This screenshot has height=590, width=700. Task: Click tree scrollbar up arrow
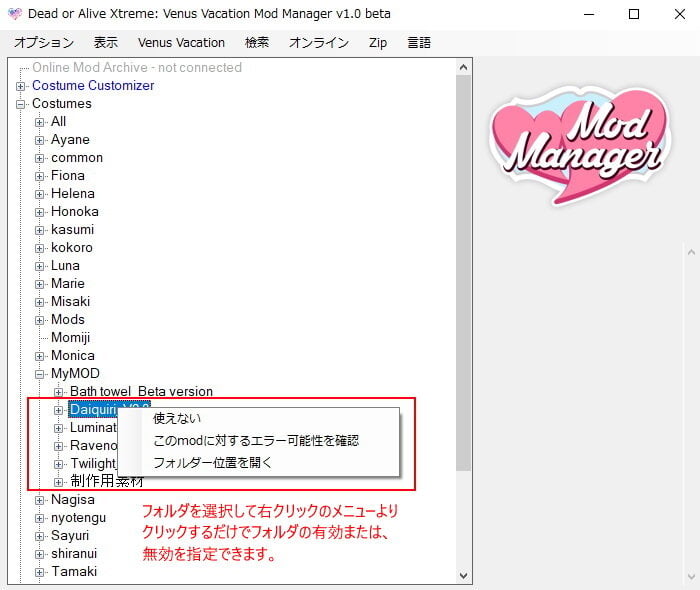pos(463,67)
